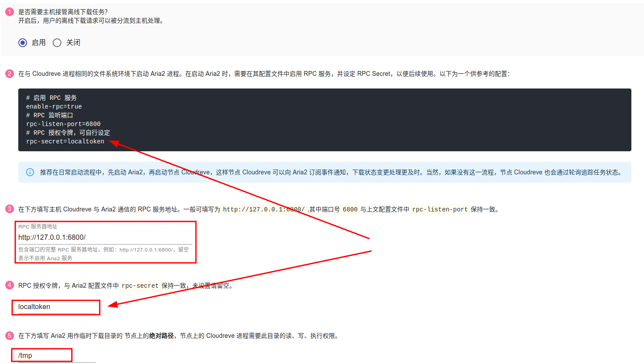Click the info icon in the blue notice

(30, 172)
